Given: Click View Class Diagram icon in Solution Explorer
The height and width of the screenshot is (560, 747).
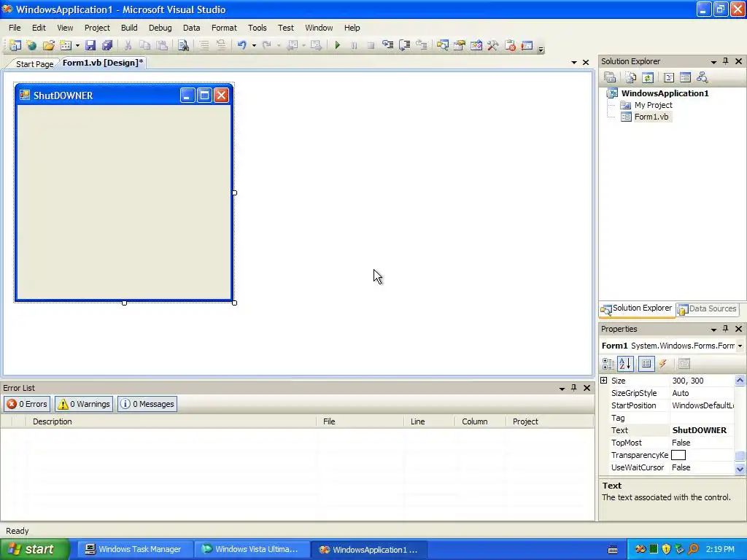Looking at the screenshot, I should pos(702,77).
